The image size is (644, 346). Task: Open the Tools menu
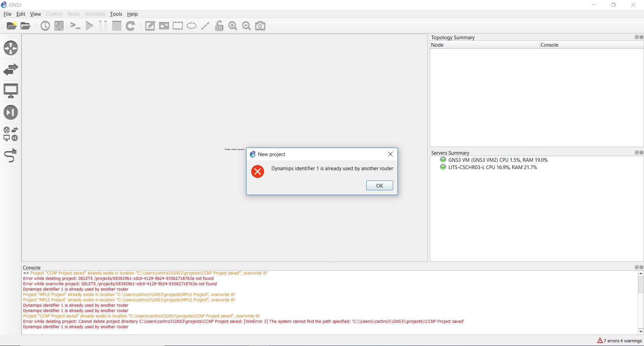click(116, 14)
